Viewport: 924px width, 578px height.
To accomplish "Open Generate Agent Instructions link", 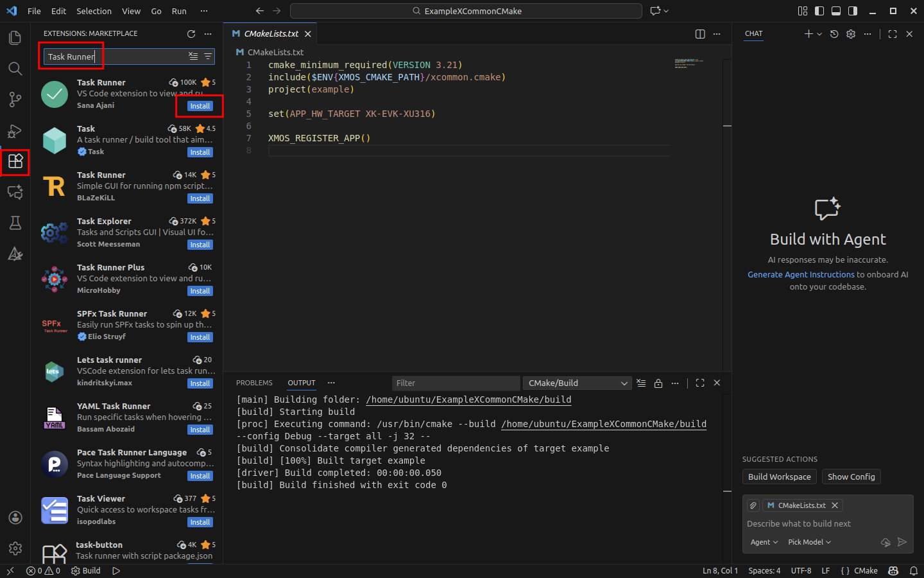I will pyautogui.click(x=801, y=274).
